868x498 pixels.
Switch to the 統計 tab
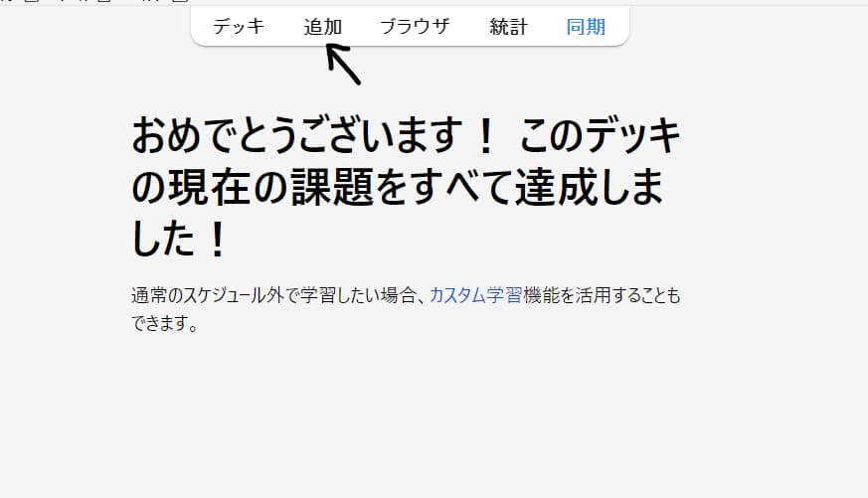pos(509,26)
